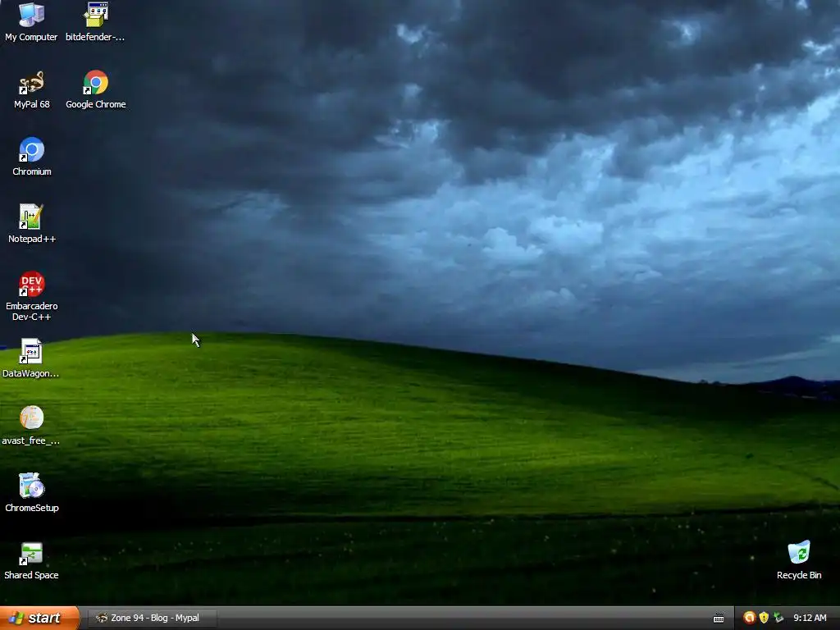The width and height of the screenshot is (840, 630).
Task: Switch to Zone 94 - Blog - Mypal taskbar window
Action: [x=153, y=618]
